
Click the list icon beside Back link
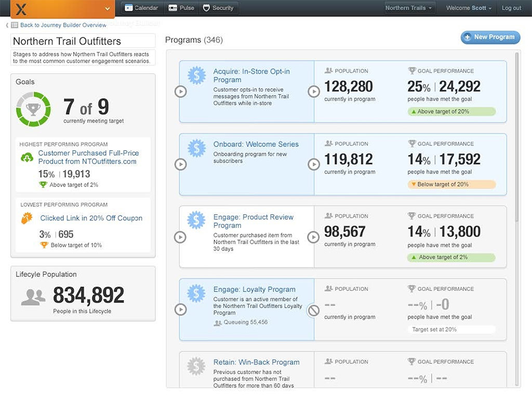(x=15, y=25)
